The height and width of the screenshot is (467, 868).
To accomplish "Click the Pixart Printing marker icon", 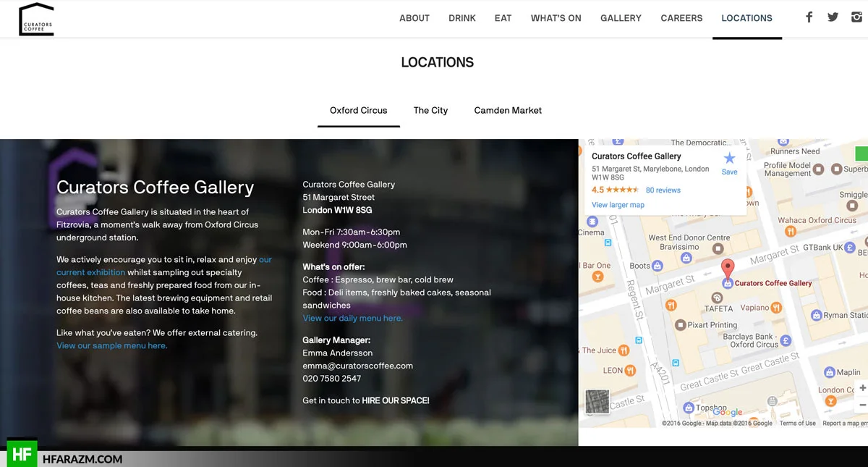I will 680,325.
